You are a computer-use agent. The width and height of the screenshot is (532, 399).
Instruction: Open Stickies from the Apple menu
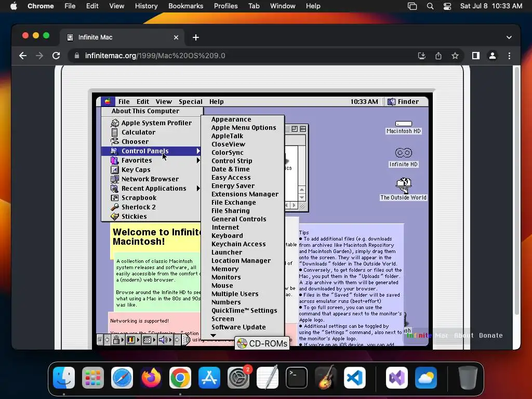tap(151, 216)
